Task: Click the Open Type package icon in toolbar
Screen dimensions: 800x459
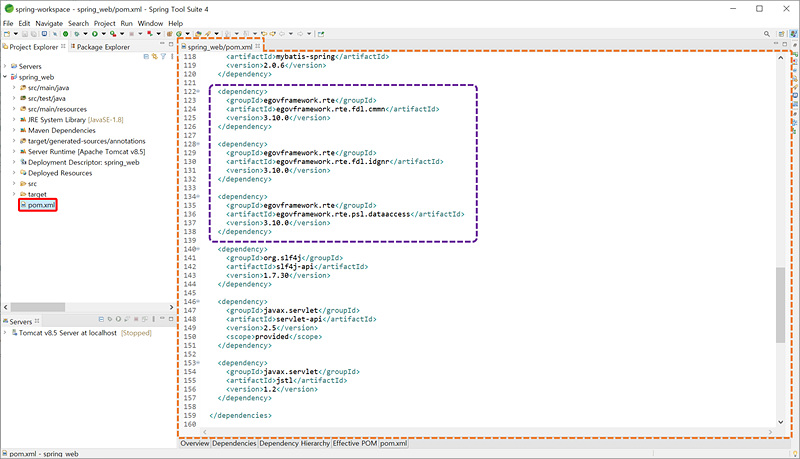Action: tap(169, 34)
